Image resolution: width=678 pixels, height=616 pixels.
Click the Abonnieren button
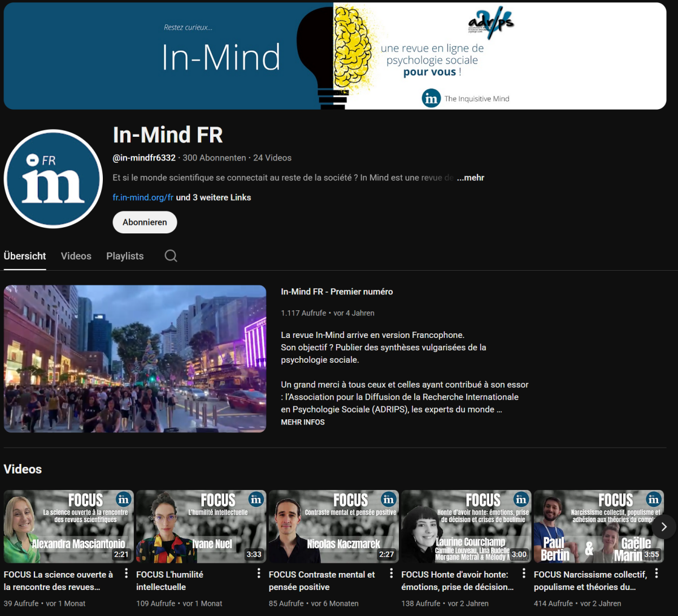pyautogui.click(x=145, y=222)
